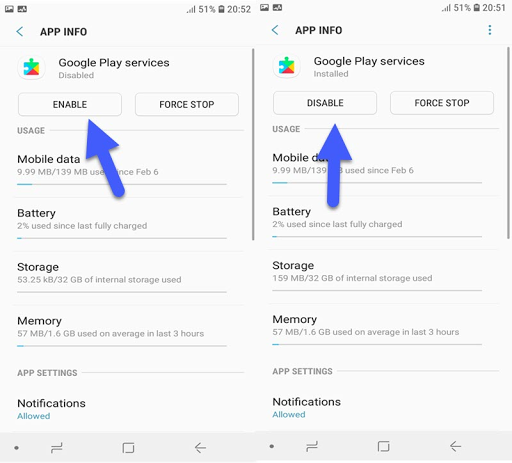512x463 pixels.
Task: Tap FORCE STOP on the Installed screen
Action: pyautogui.click(x=442, y=103)
